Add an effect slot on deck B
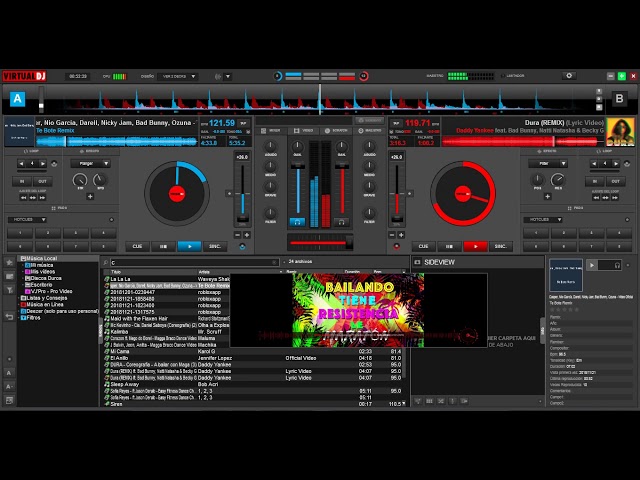The image size is (640, 480). [547, 196]
